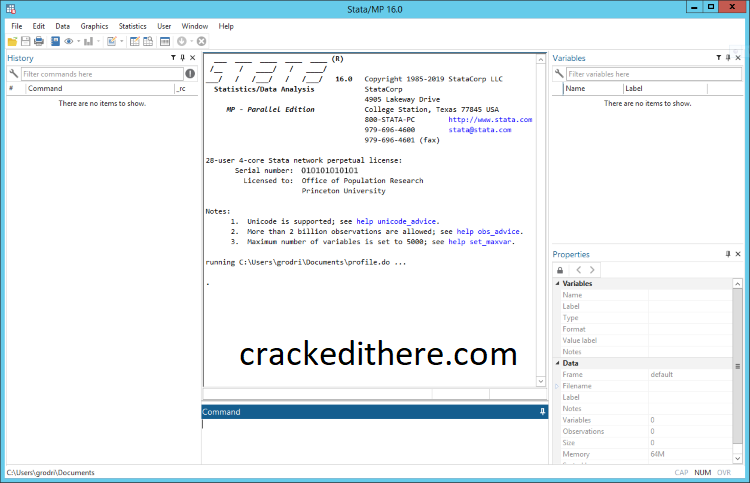Click the stata@stata.com link
Image resolution: width=750 pixels, height=483 pixels.
coord(480,130)
